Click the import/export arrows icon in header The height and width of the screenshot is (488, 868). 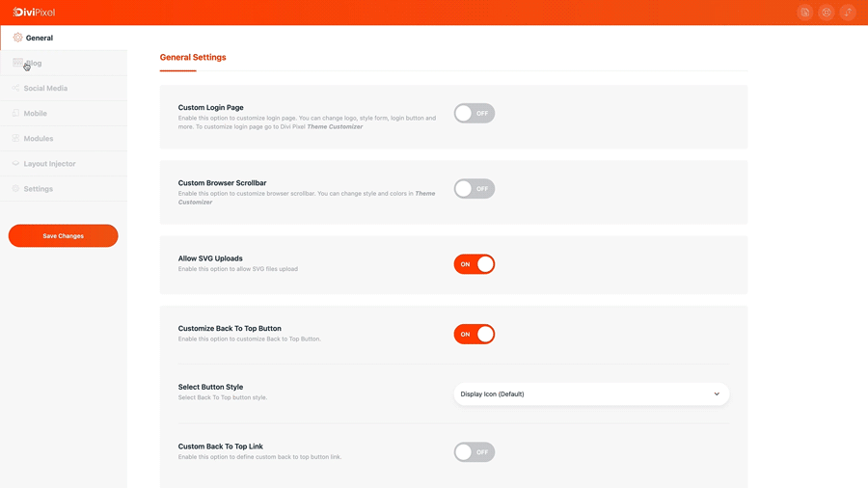(x=848, y=13)
